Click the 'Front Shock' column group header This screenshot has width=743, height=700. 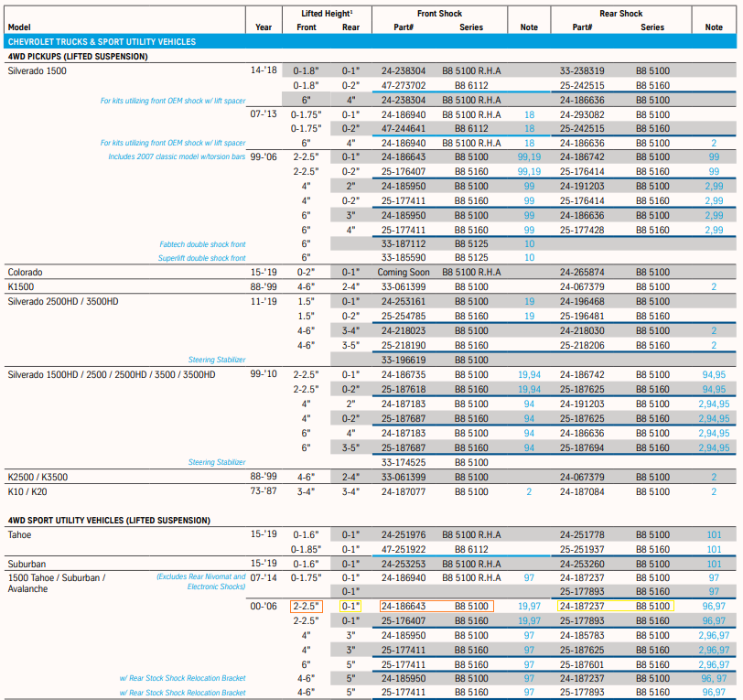point(439,14)
